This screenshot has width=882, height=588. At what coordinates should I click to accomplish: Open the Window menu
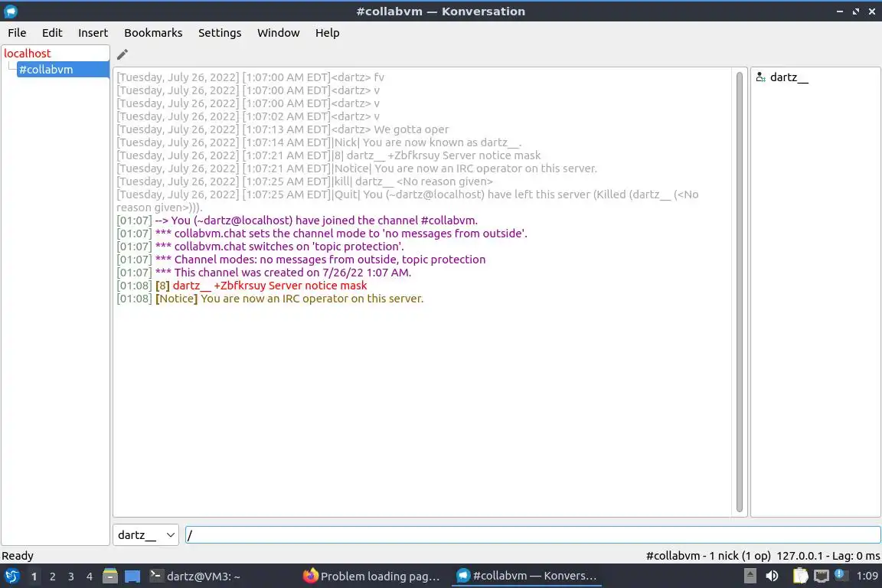(x=278, y=33)
